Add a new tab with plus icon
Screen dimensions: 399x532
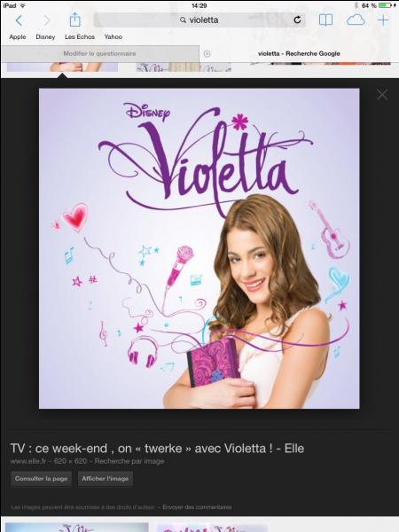[x=383, y=20]
